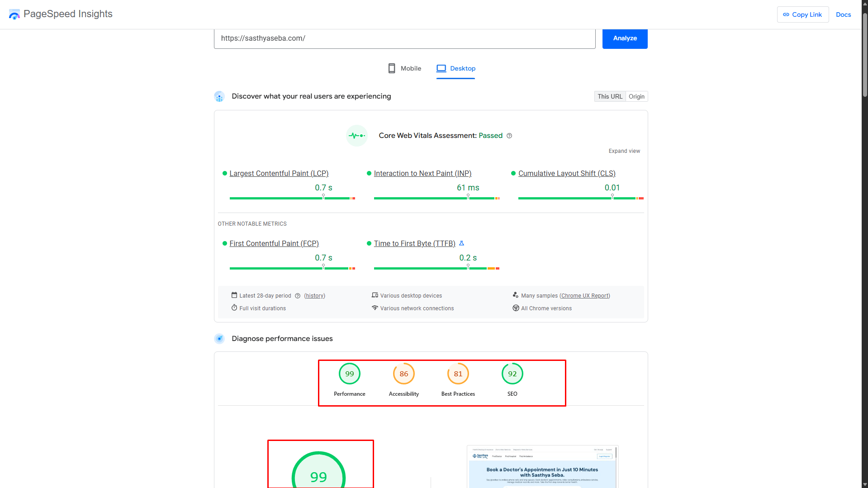The image size is (868, 488).
Task: Click the Passed assessment status text
Action: 491,136
